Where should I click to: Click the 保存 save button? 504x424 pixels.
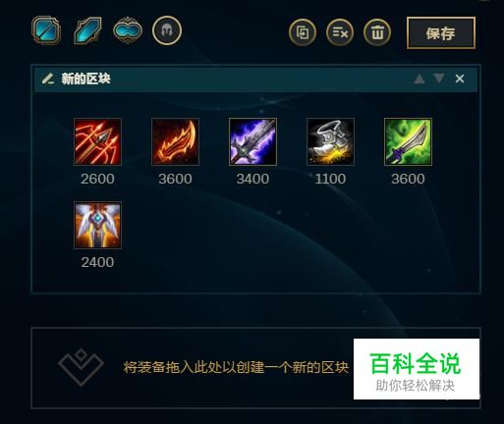(x=441, y=33)
